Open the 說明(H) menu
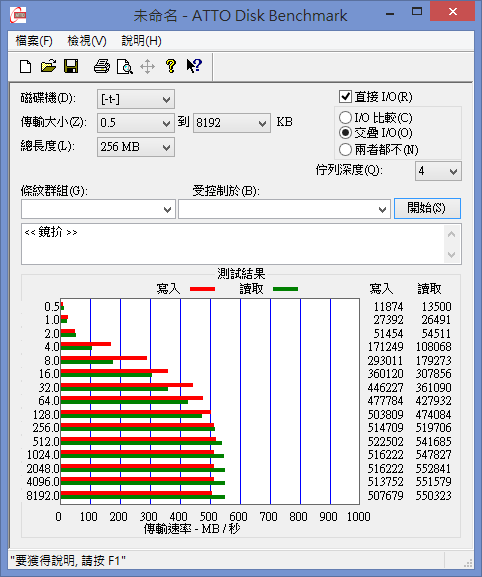This screenshot has width=482, height=577. tap(142, 41)
